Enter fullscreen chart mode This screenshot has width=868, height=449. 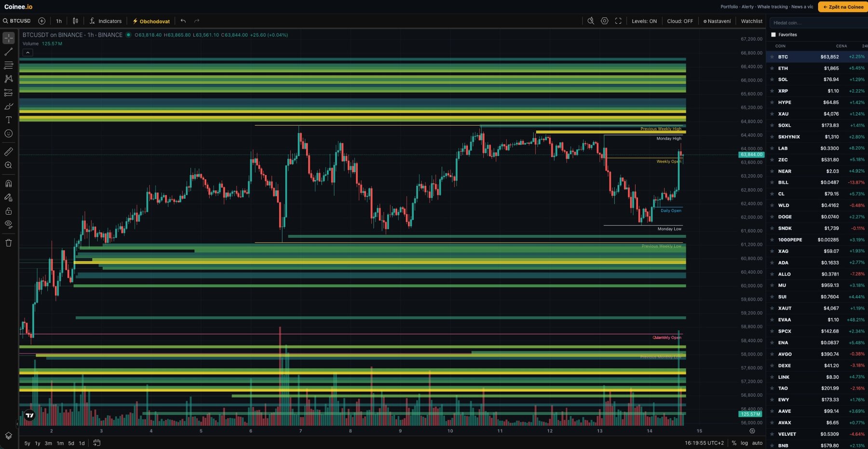coord(618,21)
